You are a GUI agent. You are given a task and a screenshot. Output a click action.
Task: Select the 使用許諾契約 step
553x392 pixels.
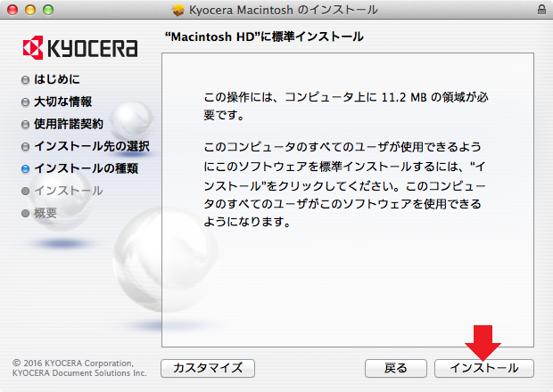(69, 124)
